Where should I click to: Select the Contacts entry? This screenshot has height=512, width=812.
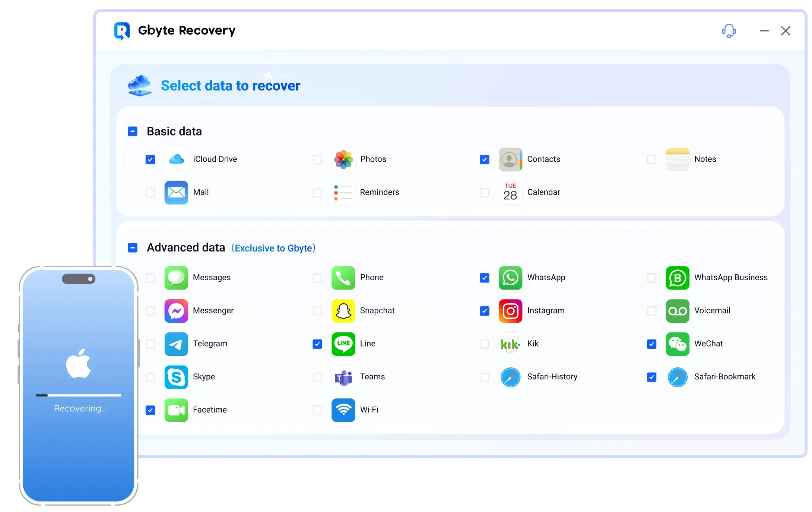point(543,159)
